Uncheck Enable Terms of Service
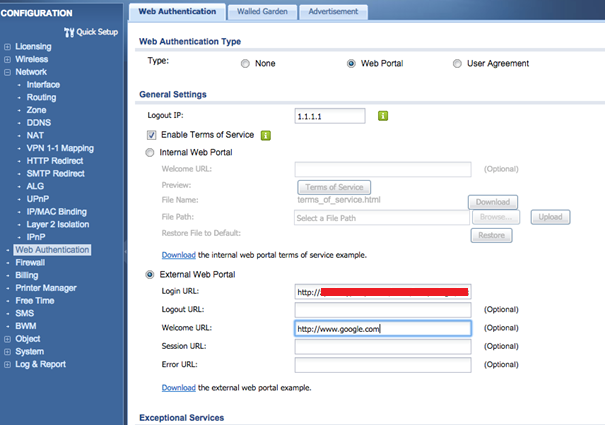Screen dimensions: 605x425 point(152,135)
